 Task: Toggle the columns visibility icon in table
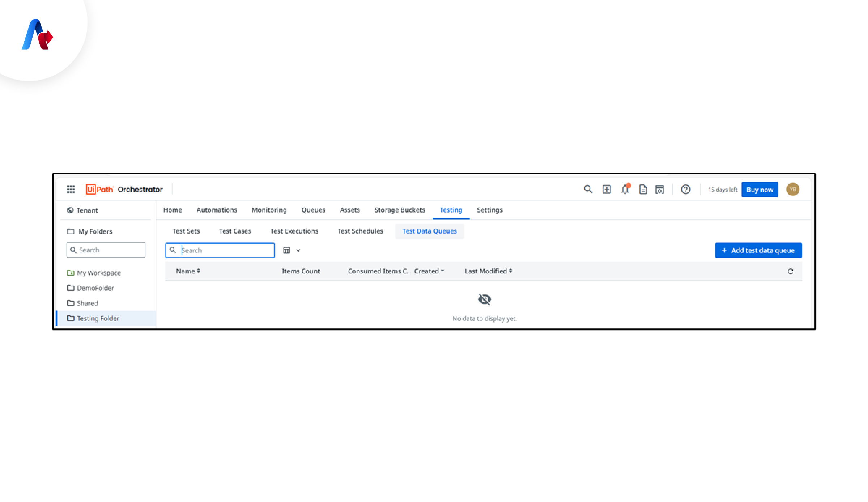pyautogui.click(x=287, y=250)
